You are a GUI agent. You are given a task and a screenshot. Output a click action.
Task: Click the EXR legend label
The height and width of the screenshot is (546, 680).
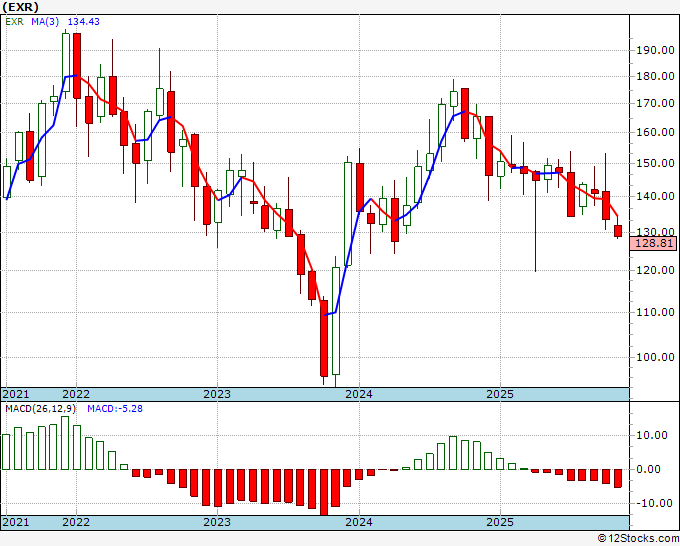[x=14, y=22]
